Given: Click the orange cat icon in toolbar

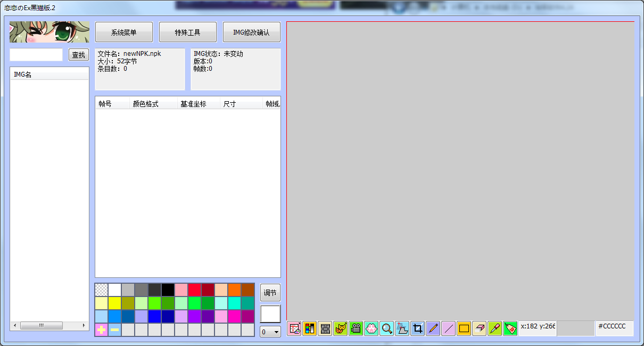Looking at the screenshot, I should [341, 328].
